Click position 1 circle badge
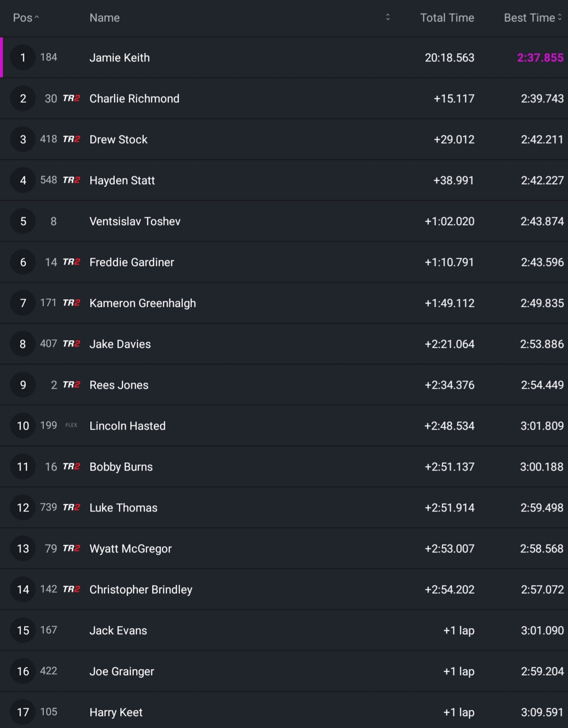Screen dimensions: 568x728 coord(23,58)
